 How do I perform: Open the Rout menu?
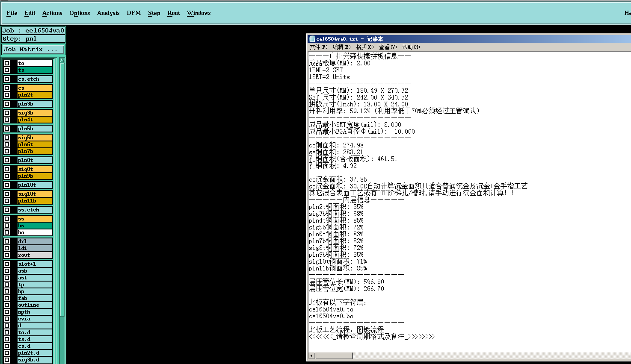click(x=174, y=13)
